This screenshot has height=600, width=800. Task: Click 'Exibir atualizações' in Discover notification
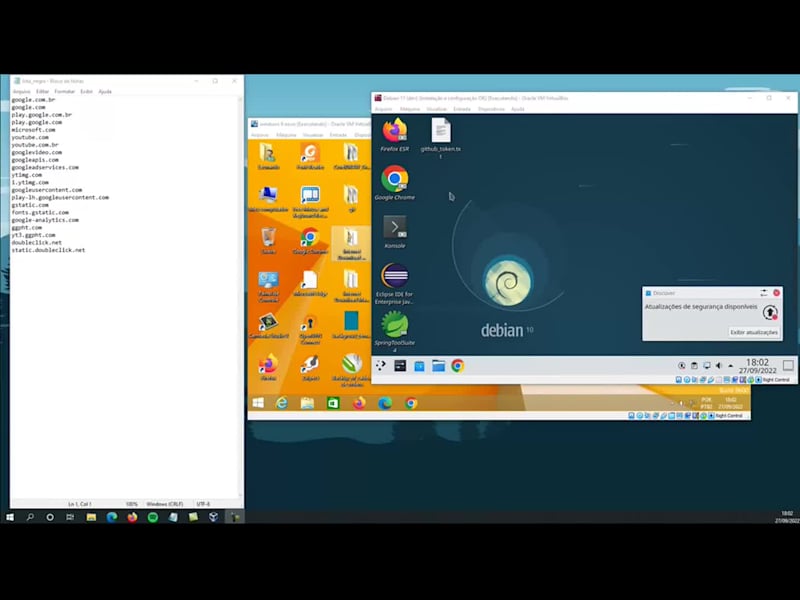(754, 332)
